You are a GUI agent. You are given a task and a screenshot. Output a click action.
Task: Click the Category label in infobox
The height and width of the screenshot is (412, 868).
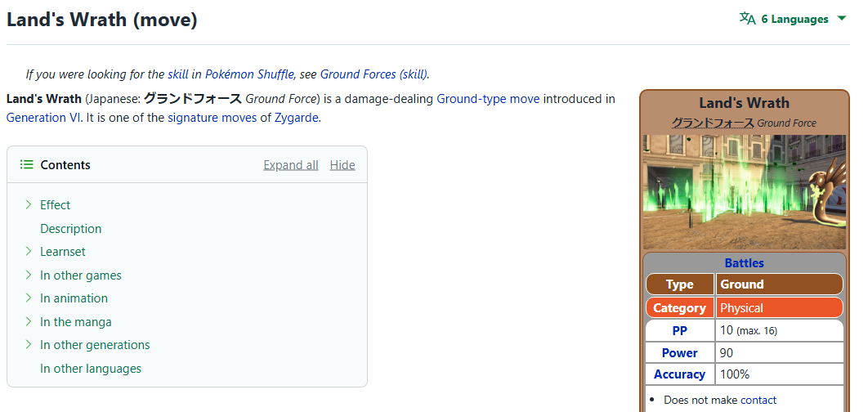679,308
